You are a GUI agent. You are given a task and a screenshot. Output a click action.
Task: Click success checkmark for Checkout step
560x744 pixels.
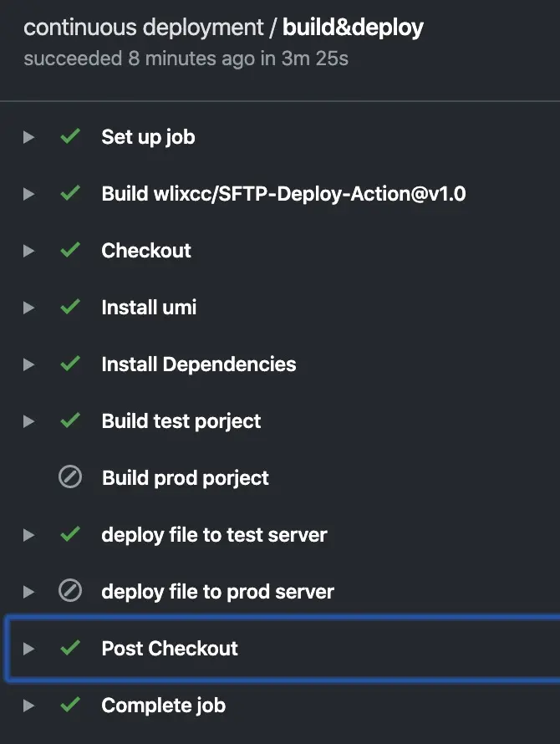(x=70, y=250)
